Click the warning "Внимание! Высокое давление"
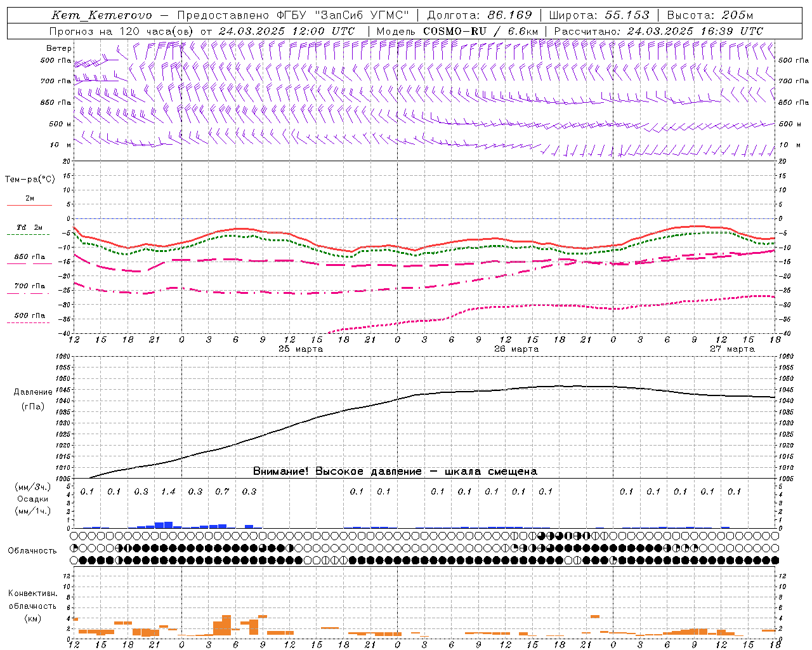The height and width of the screenshot is (650, 812). coord(337,472)
